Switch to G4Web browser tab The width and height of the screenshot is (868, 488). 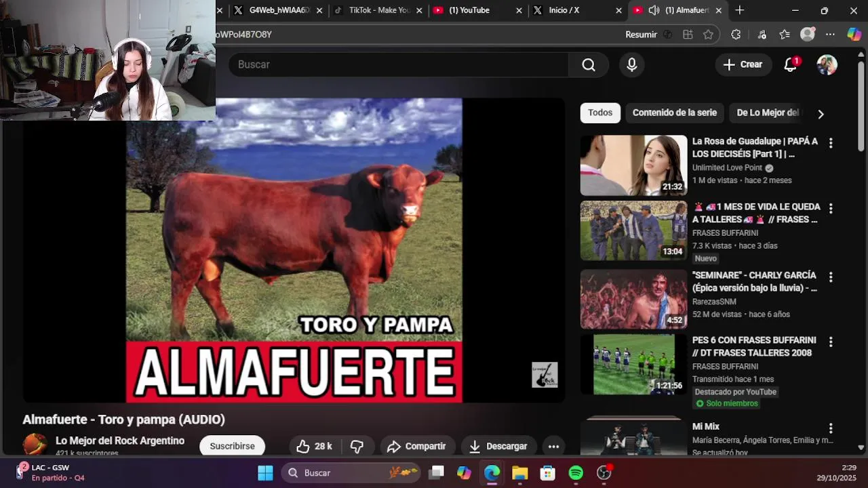point(278,10)
